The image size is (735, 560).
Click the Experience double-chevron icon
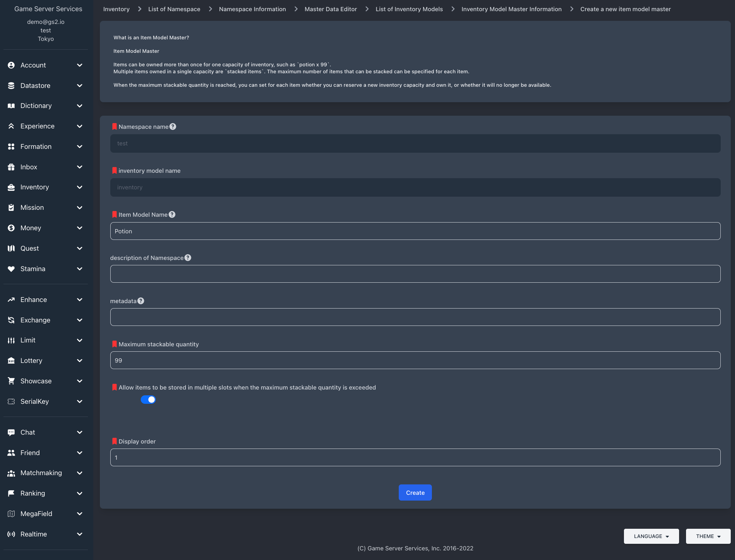[11, 126]
